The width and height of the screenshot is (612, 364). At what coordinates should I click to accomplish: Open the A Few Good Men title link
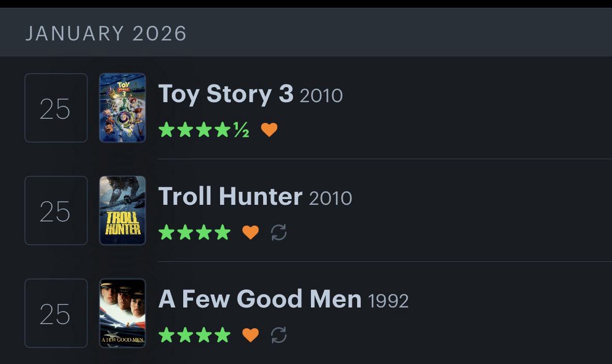click(260, 299)
